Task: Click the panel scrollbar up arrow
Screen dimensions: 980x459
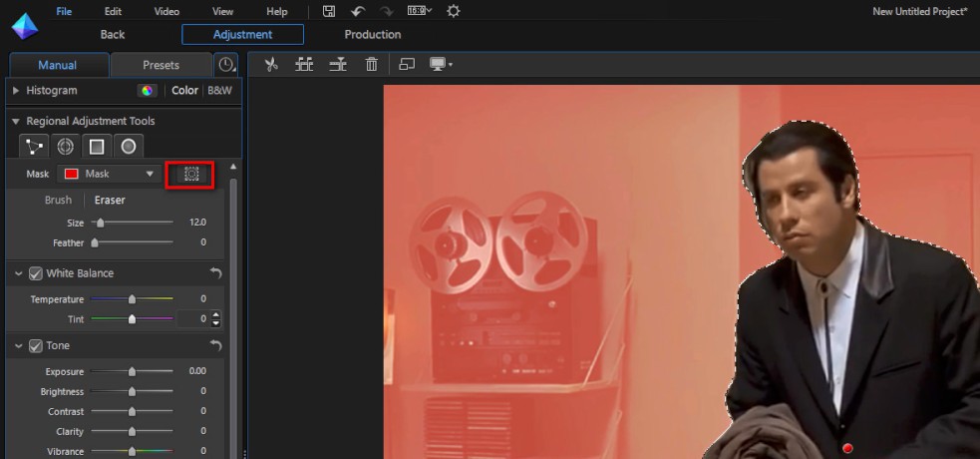Action: click(233, 167)
